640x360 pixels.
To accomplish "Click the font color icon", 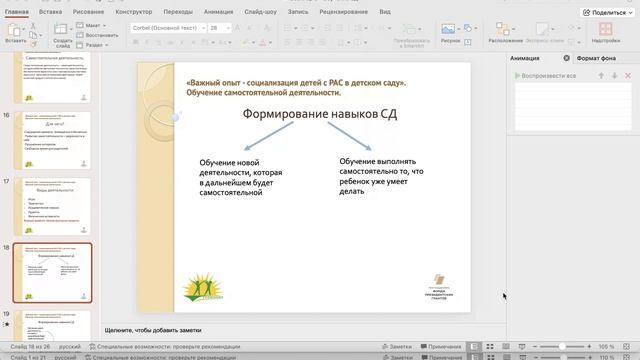I will click(x=263, y=42).
